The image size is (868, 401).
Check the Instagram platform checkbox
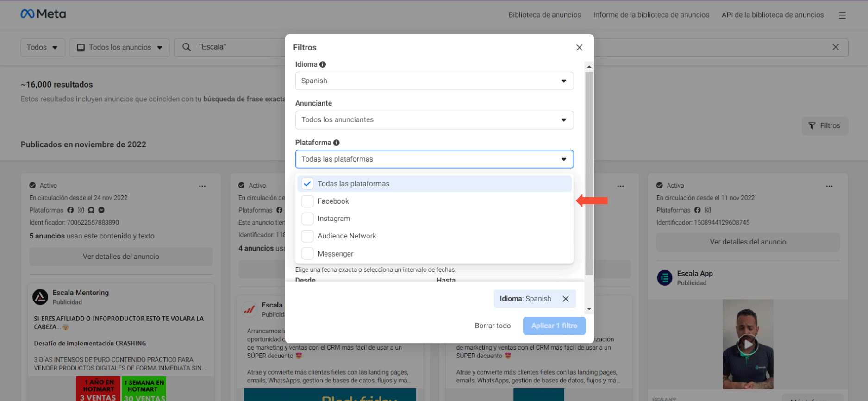pos(307,219)
